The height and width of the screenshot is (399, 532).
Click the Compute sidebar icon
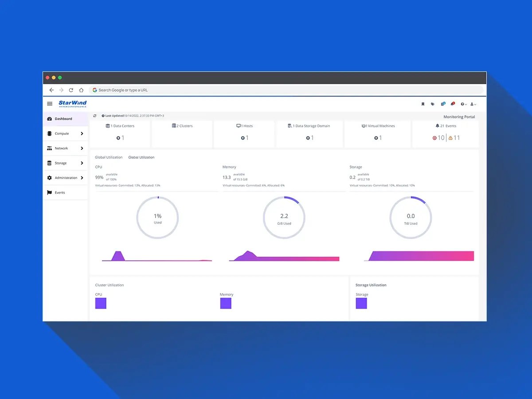49,133
